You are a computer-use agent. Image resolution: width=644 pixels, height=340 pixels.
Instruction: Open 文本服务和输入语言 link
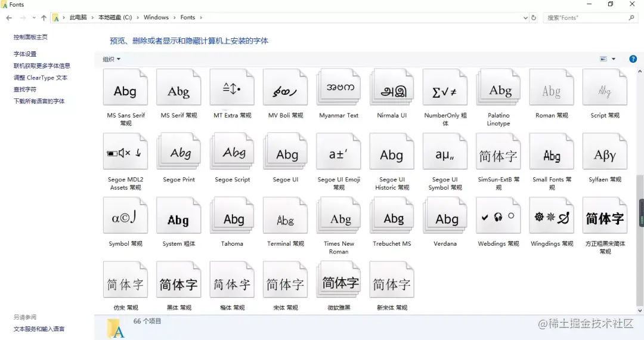coord(39,329)
